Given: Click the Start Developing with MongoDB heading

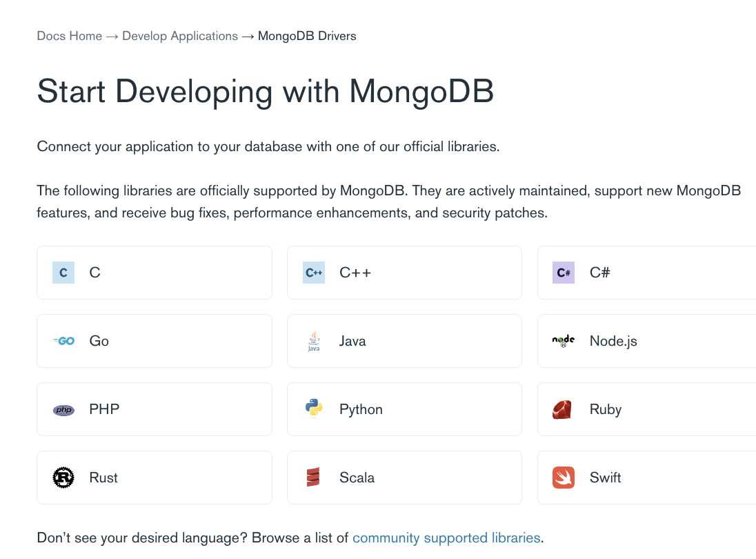Looking at the screenshot, I should click(265, 91).
